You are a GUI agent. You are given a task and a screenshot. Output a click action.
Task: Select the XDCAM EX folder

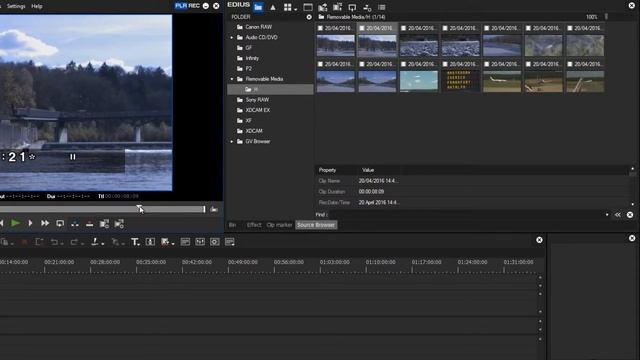[258, 110]
